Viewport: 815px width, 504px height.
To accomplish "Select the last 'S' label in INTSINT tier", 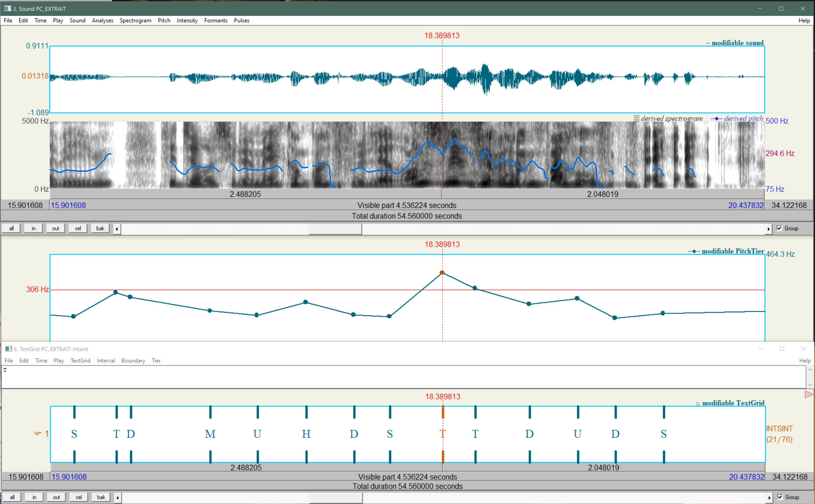I will tap(664, 434).
